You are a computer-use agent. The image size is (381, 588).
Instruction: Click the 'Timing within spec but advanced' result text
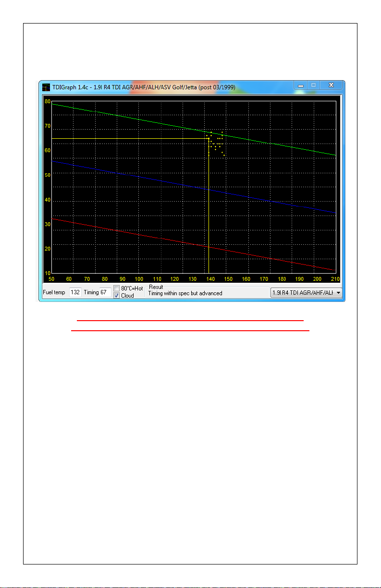(185, 293)
